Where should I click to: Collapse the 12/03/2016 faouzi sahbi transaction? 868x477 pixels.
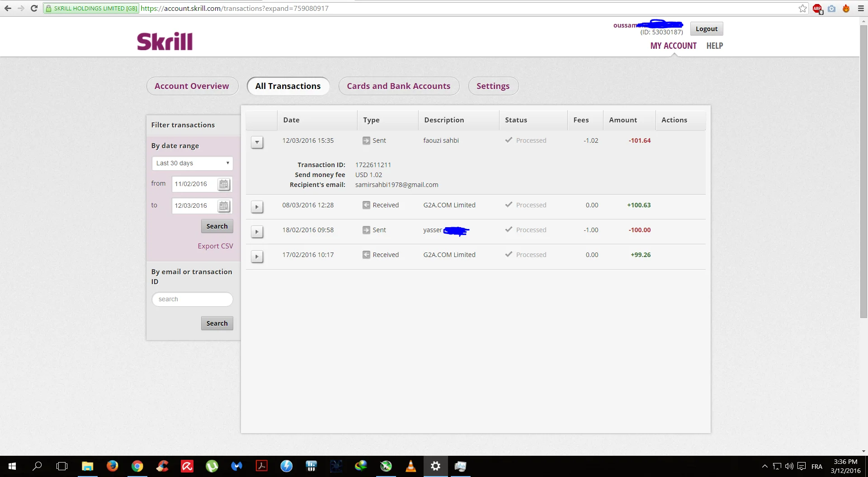tap(257, 142)
